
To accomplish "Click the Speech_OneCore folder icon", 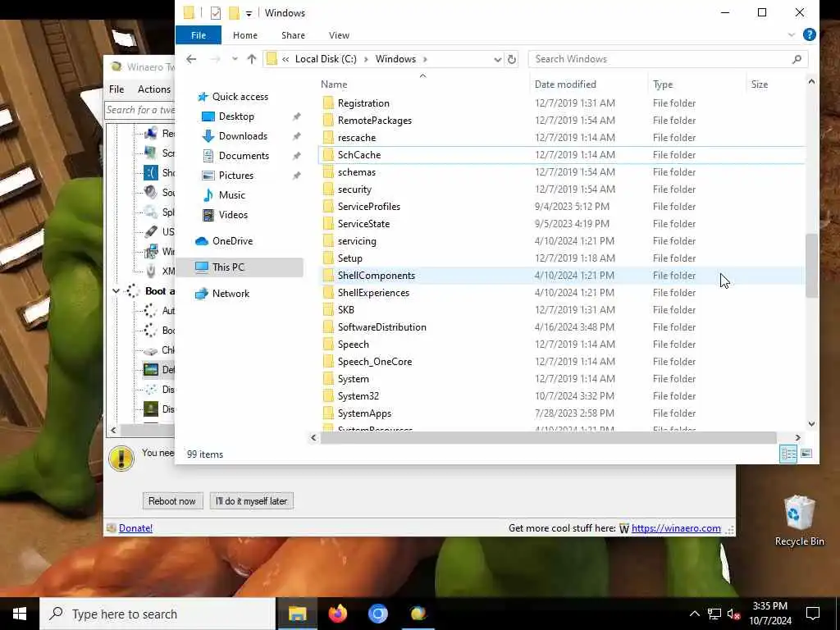I will click(x=328, y=362).
